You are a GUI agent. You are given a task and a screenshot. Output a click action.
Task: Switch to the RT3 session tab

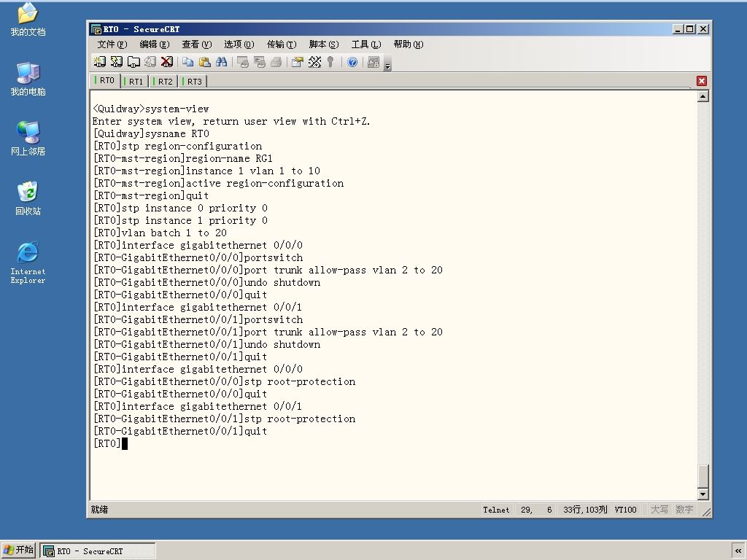point(193,82)
